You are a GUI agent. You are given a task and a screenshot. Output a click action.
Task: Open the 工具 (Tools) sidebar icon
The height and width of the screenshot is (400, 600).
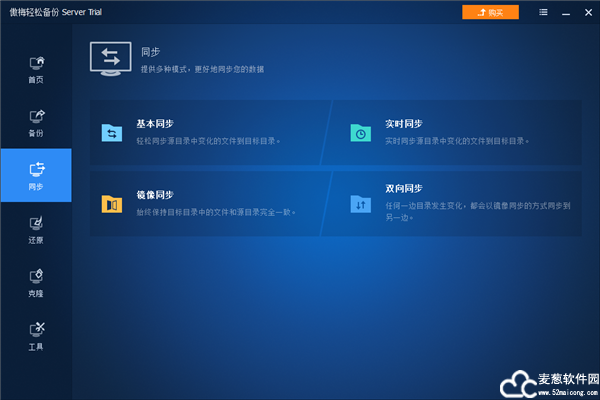point(36,336)
